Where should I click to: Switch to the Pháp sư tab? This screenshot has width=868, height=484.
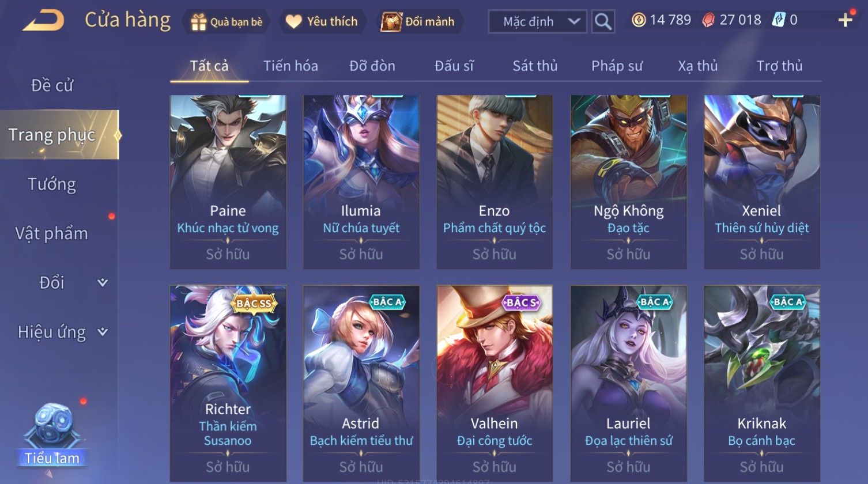[x=617, y=66]
